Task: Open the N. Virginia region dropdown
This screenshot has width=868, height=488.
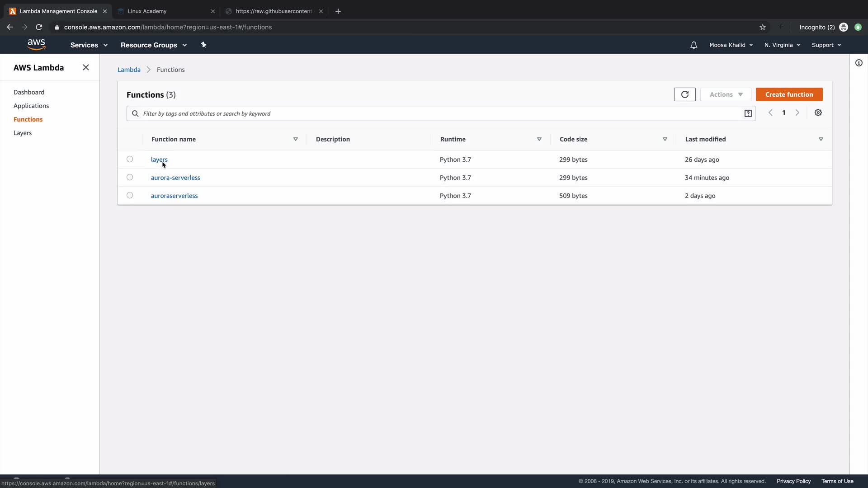Action: tap(782, 45)
